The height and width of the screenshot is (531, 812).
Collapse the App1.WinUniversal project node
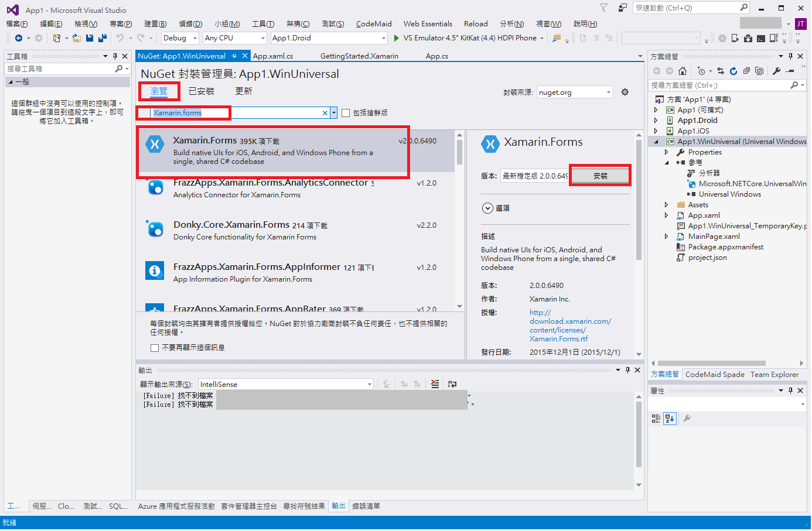pos(656,142)
